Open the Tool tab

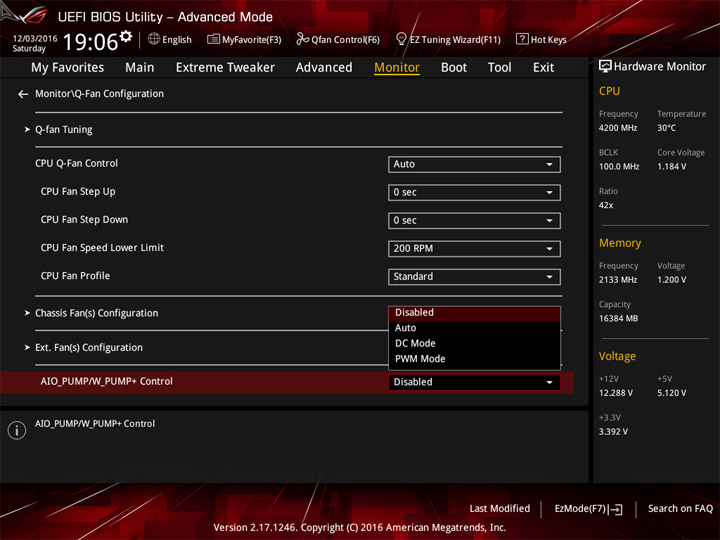pos(499,68)
